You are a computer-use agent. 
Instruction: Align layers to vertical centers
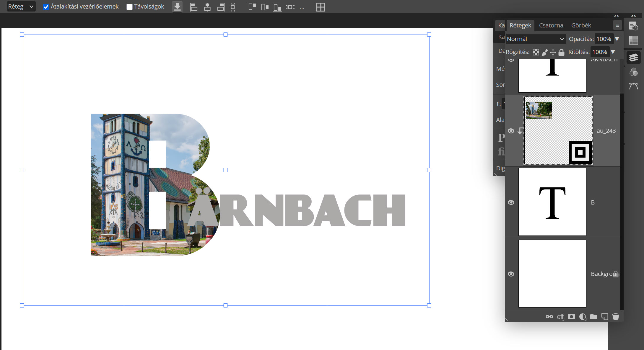pos(265,7)
